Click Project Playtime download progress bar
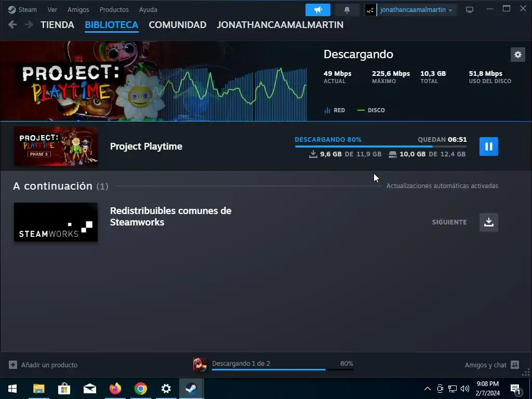The image size is (532, 399). pyautogui.click(x=381, y=147)
